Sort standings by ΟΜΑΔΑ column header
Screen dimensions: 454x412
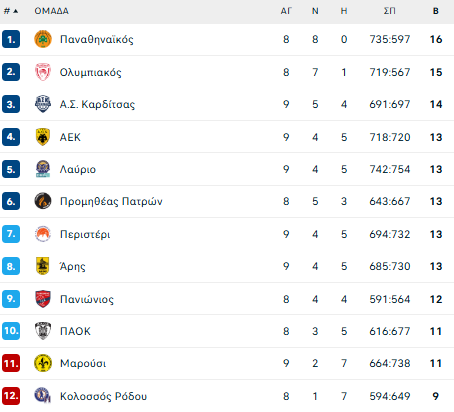52,11
